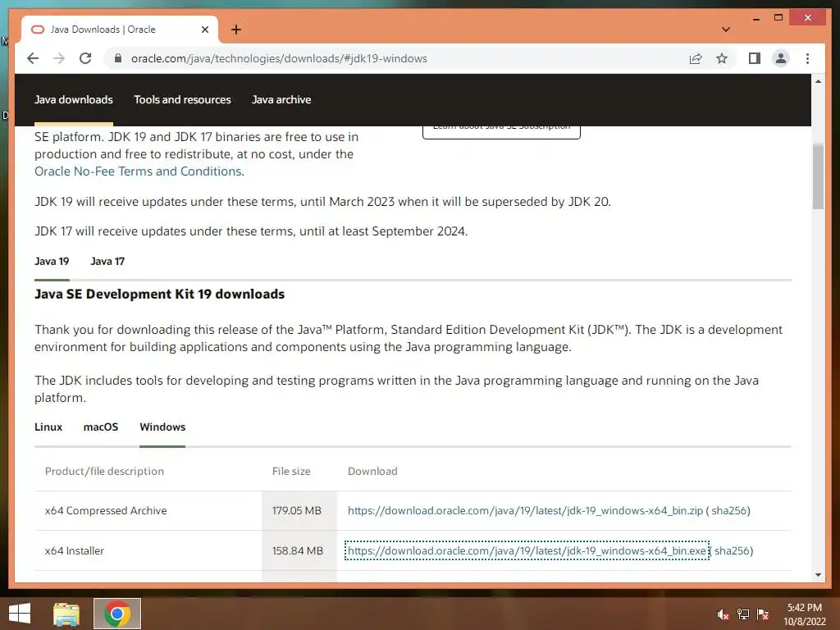
Task: Select the Windows downloads tab
Action: click(x=162, y=427)
